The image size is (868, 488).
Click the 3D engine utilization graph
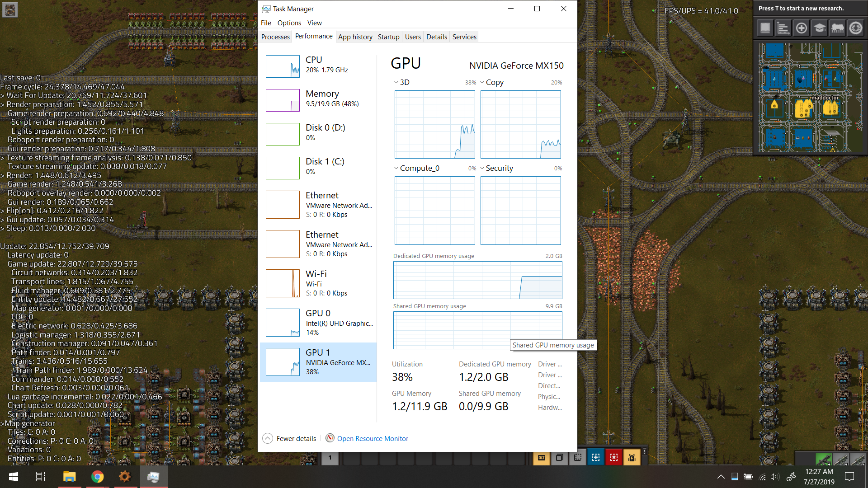(x=435, y=124)
